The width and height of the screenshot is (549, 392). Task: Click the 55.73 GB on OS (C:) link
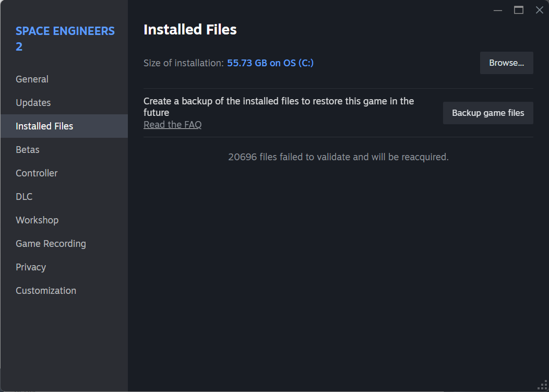(270, 63)
